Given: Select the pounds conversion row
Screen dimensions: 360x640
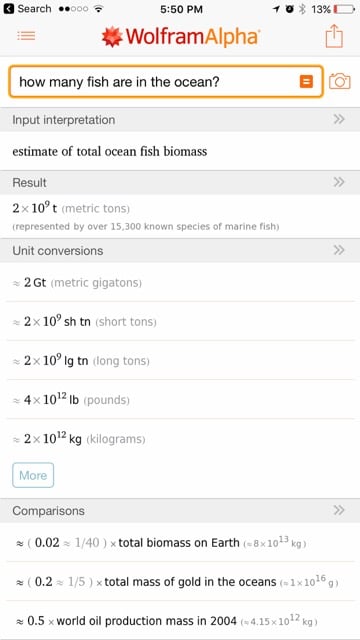Looking at the screenshot, I should (180, 400).
